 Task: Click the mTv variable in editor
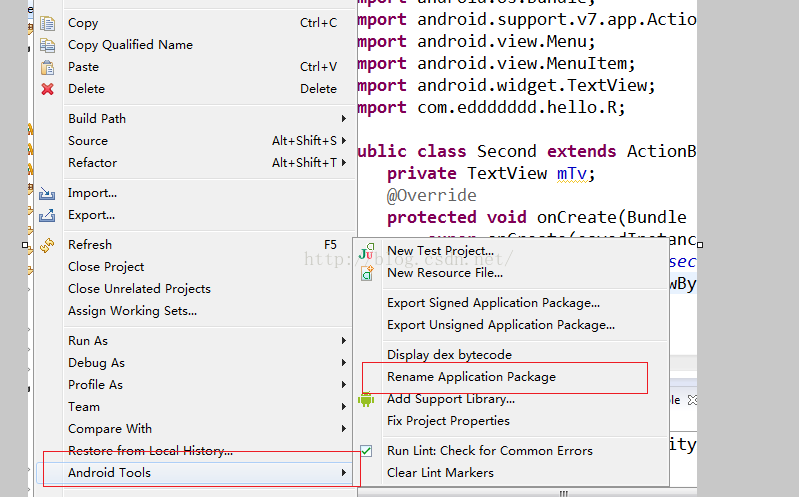[571, 174]
